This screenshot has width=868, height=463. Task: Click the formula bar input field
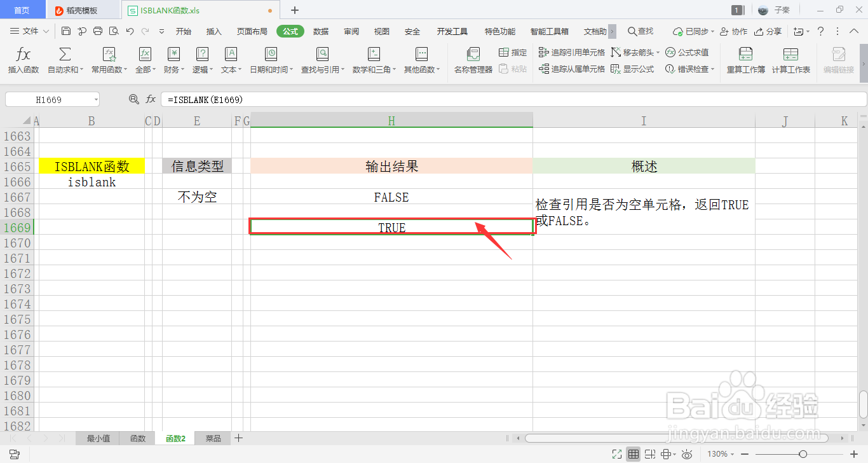(x=513, y=99)
